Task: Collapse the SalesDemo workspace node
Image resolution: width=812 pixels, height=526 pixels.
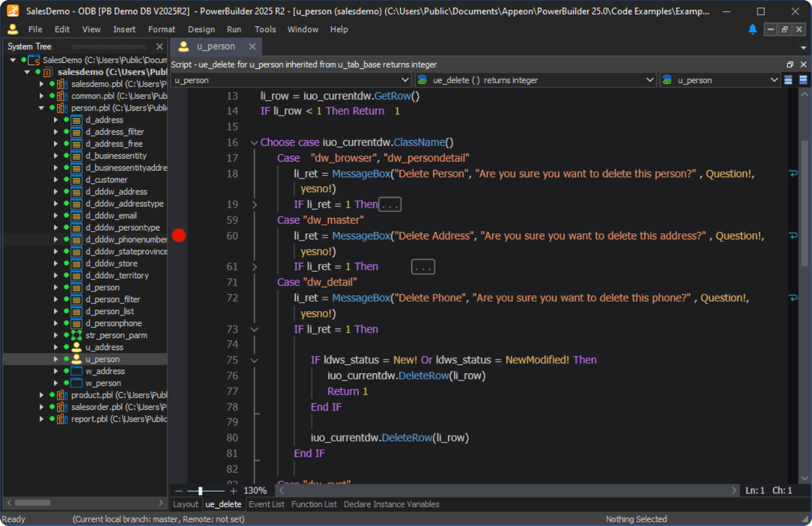Action: (13, 60)
